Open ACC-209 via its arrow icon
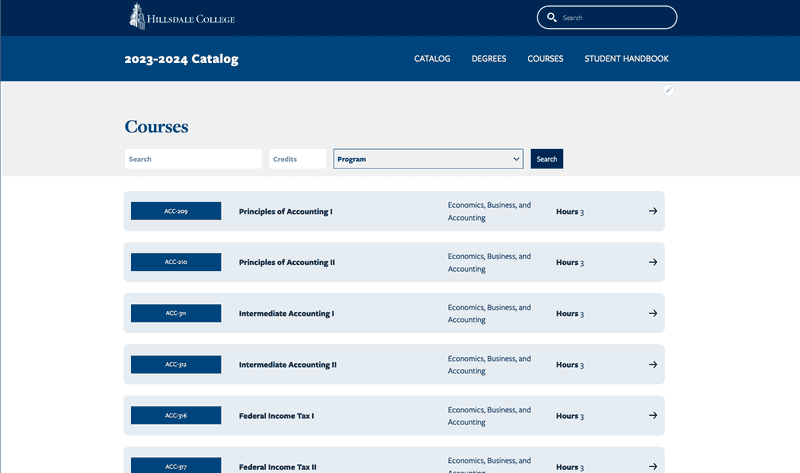The width and height of the screenshot is (800, 473). pyautogui.click(x=653, y=211)
